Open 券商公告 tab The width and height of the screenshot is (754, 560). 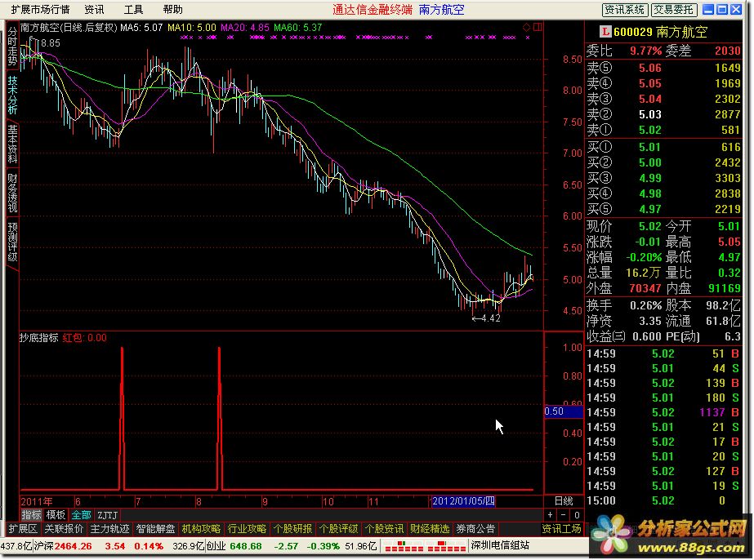coord(475,529)
